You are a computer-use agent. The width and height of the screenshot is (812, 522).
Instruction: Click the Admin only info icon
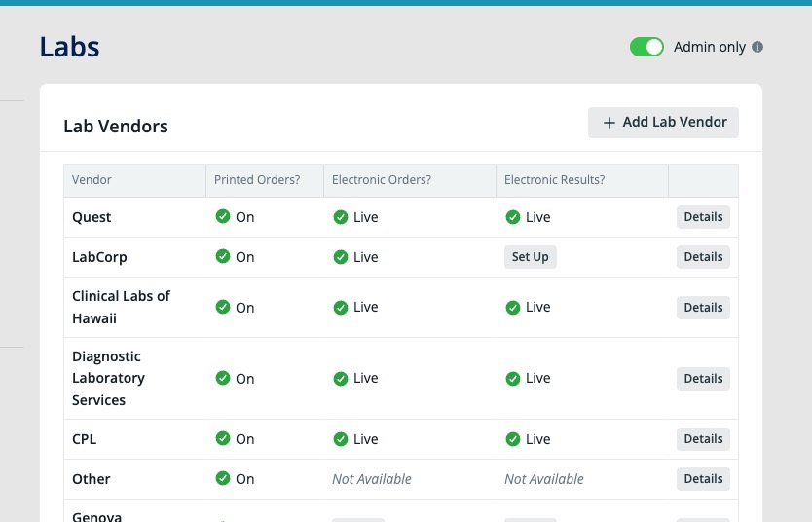(757, 47)
